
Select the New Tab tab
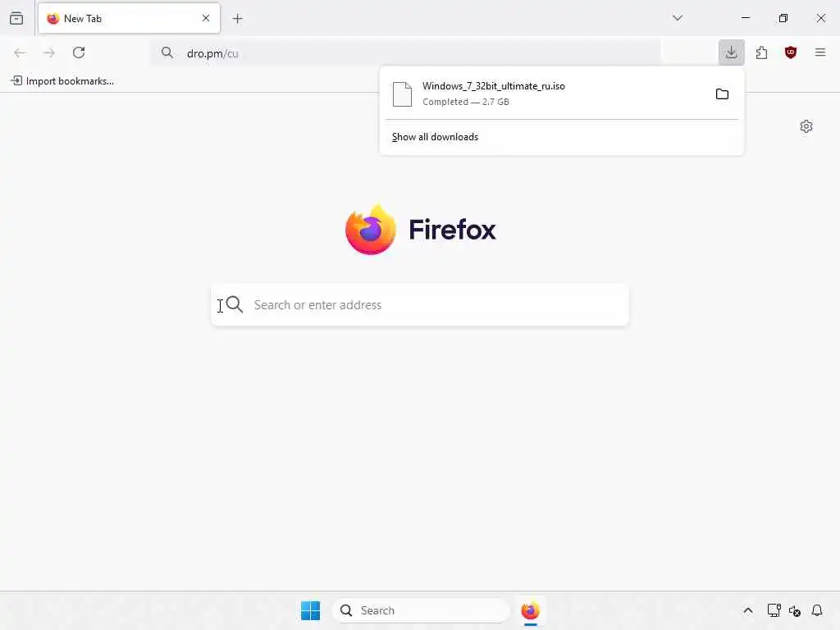tap(129, 18)
